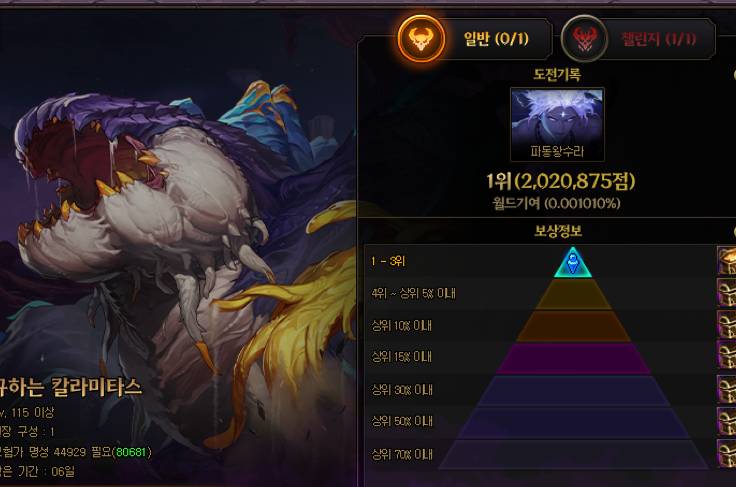Open the 상위 70% reward chest
The width and height of the screenshot is (736, 487).
[x=727, y=454]
